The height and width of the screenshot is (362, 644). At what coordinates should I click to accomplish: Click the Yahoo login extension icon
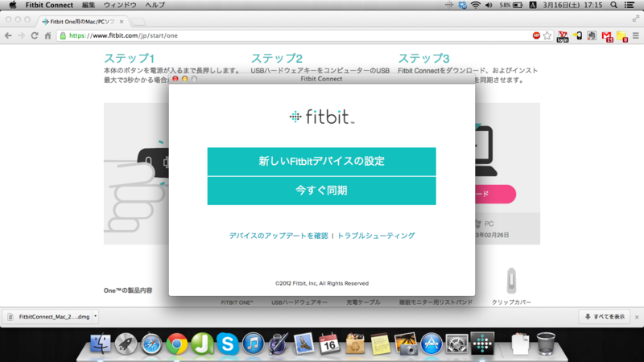563,36
